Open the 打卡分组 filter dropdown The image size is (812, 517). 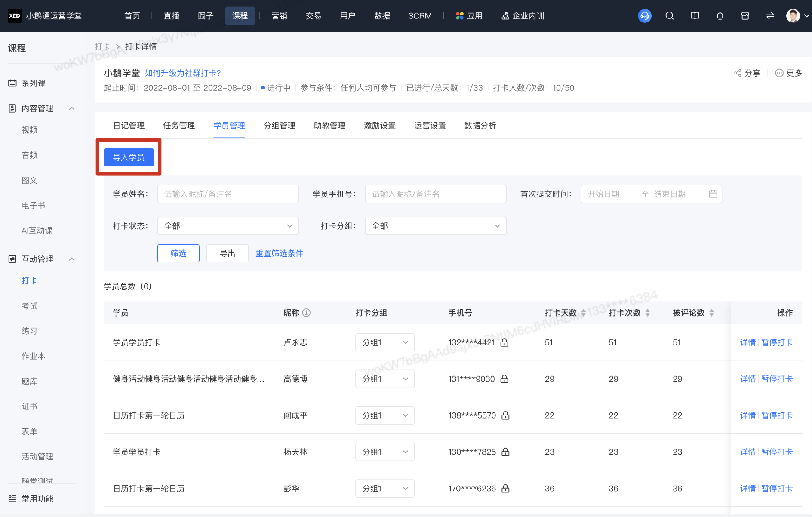tap(436, 226)
